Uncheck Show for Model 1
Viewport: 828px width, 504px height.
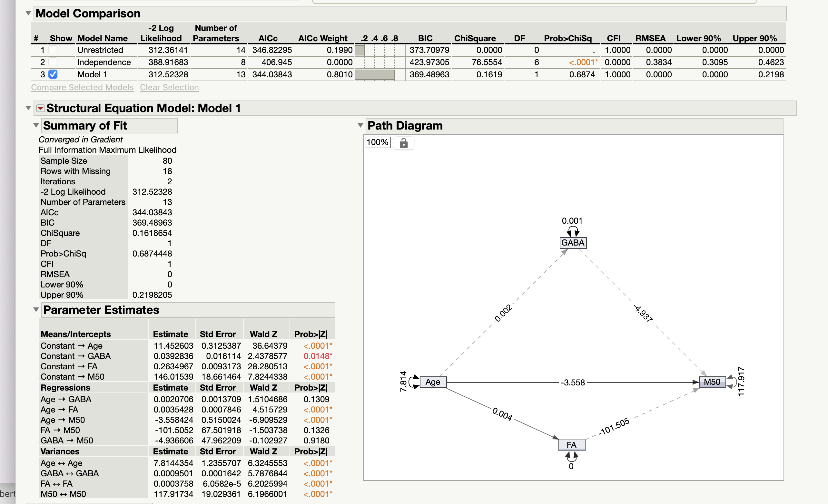pyautogui.click(x=53, y=74)
